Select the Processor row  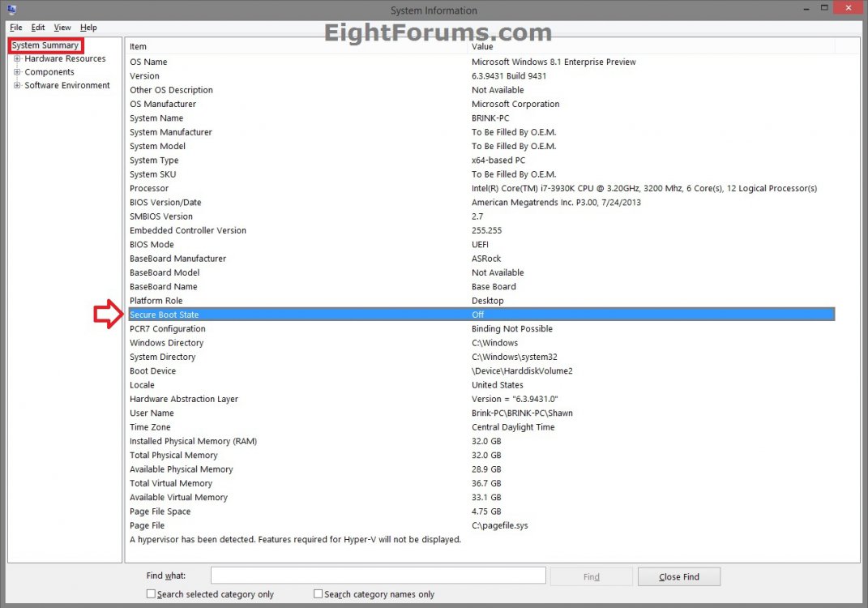click(x=481, y=188)
